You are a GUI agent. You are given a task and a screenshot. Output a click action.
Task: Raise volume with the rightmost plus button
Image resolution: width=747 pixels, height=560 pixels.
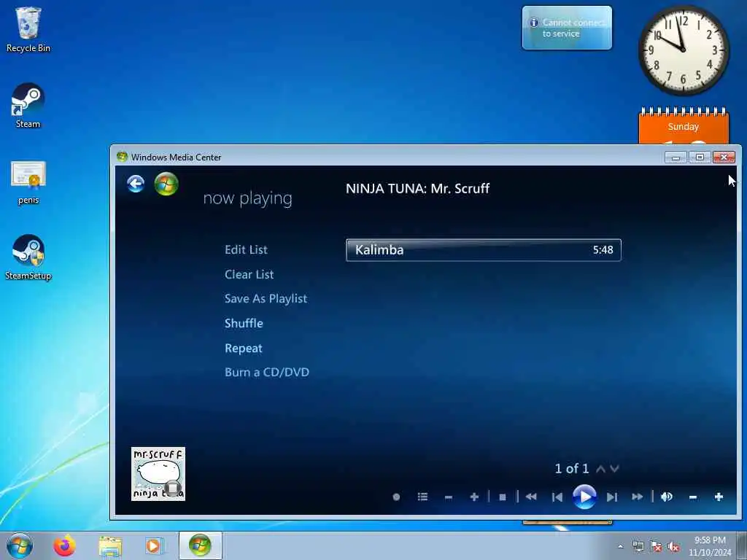click(719, 497)
